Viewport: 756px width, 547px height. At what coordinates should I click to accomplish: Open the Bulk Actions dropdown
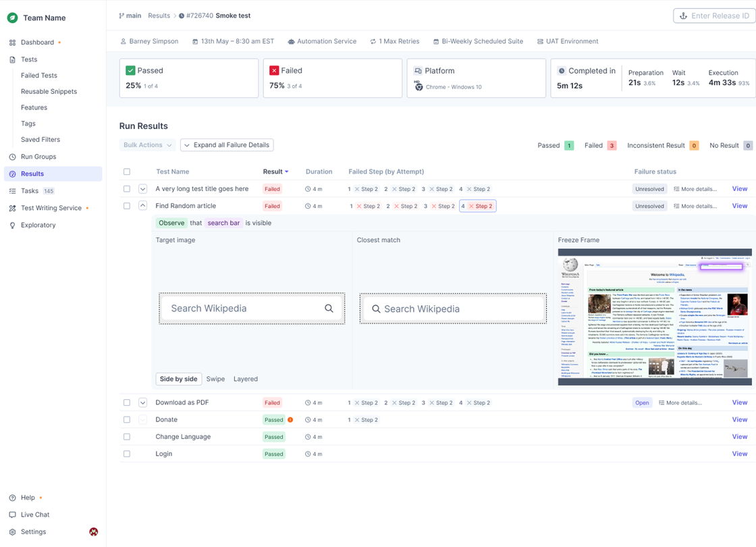click(x=148, y=145)
